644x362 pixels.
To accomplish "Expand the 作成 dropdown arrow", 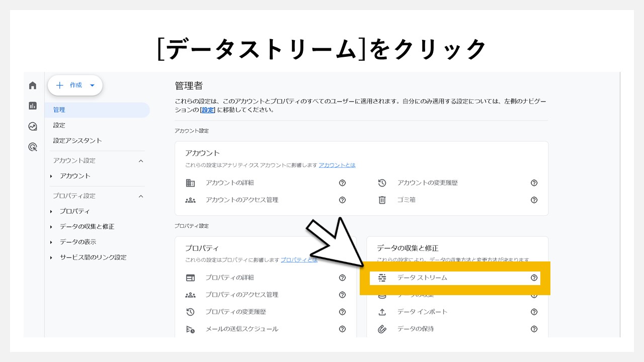I will (92, 85).
